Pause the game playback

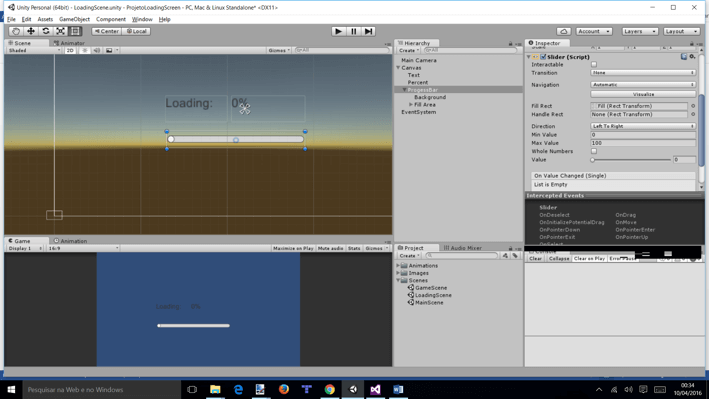click(354, 31)
